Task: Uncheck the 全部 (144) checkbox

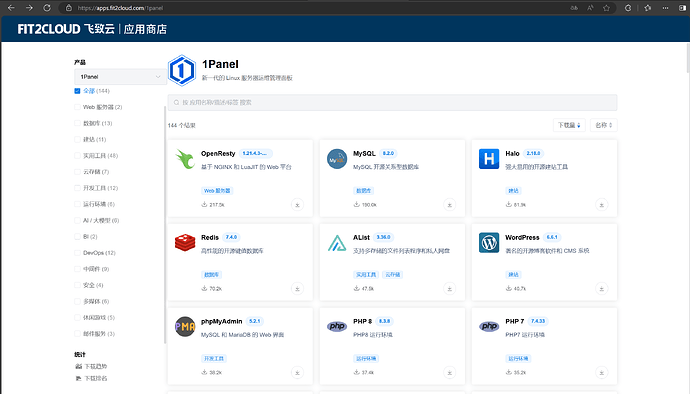Action: pos(77,91)
